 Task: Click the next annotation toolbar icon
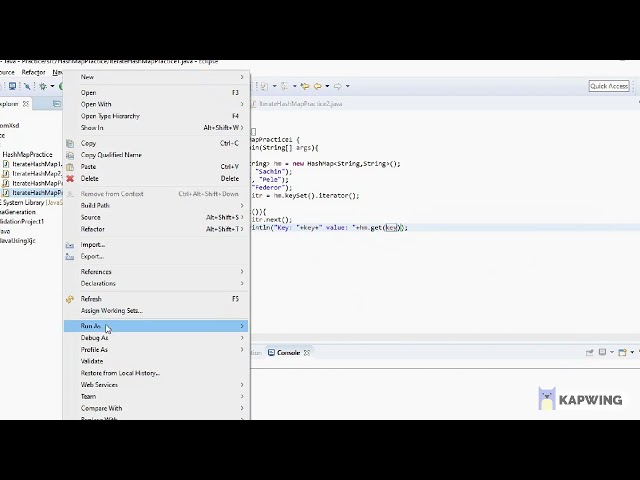[264, 86]
